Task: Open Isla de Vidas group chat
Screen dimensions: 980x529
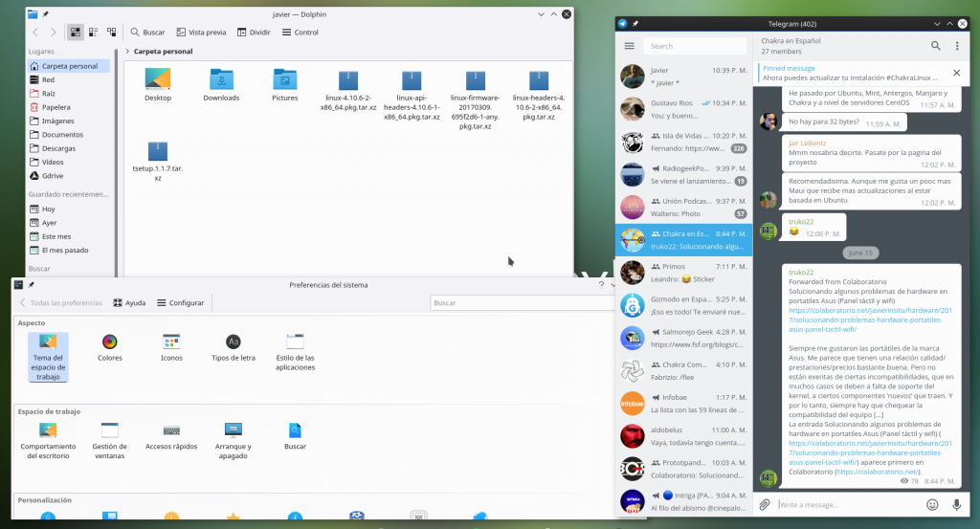Action: [x=683, y=142]
